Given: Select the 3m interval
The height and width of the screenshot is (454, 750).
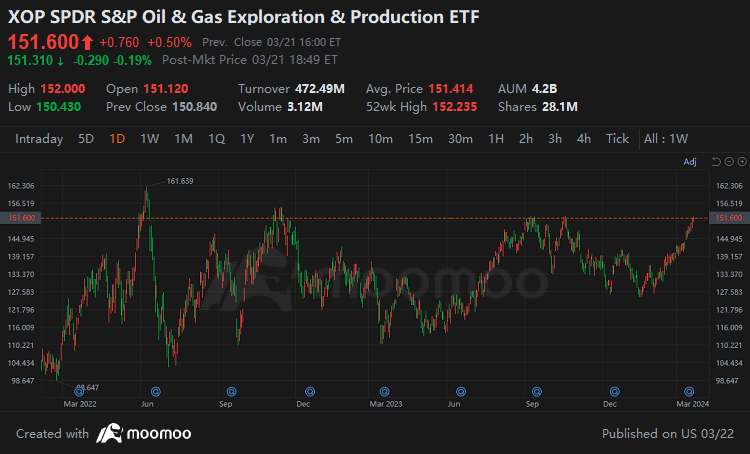Looking at the screenshot, I should pos(311,139).
